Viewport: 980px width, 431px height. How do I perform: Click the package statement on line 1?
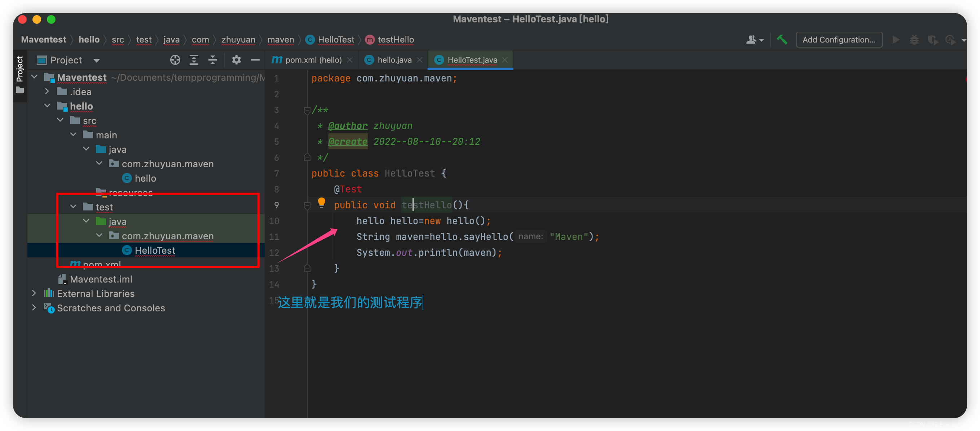[x=384, y=78]
